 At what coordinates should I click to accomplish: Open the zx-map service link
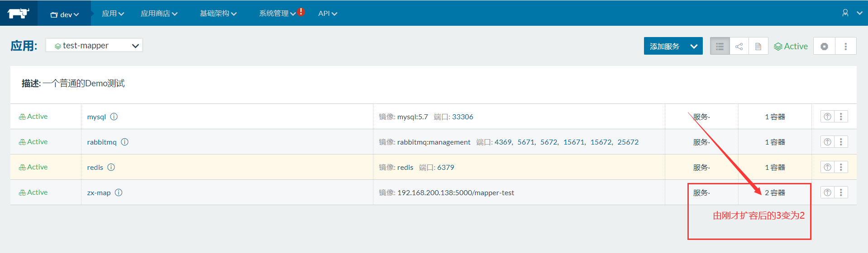[x=99, y=193]
